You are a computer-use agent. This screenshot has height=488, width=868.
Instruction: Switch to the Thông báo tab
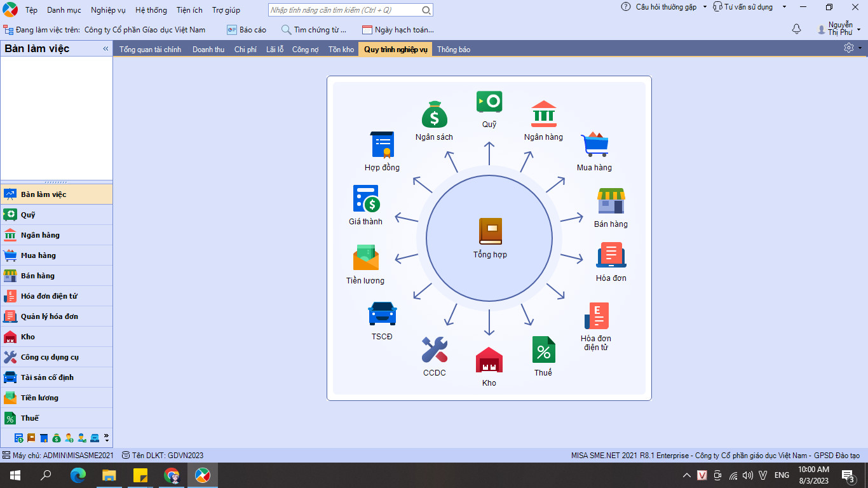point(454,49)
